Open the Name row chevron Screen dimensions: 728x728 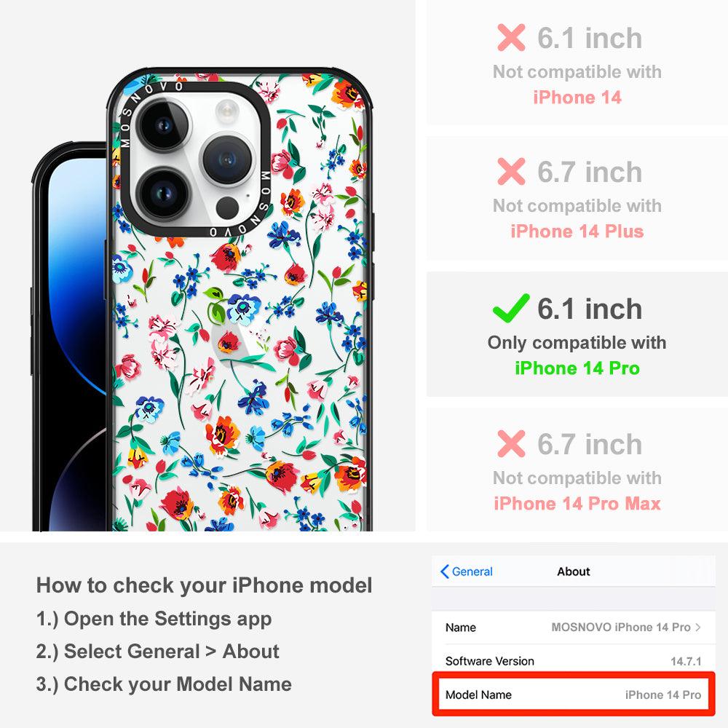coord(698,628)
